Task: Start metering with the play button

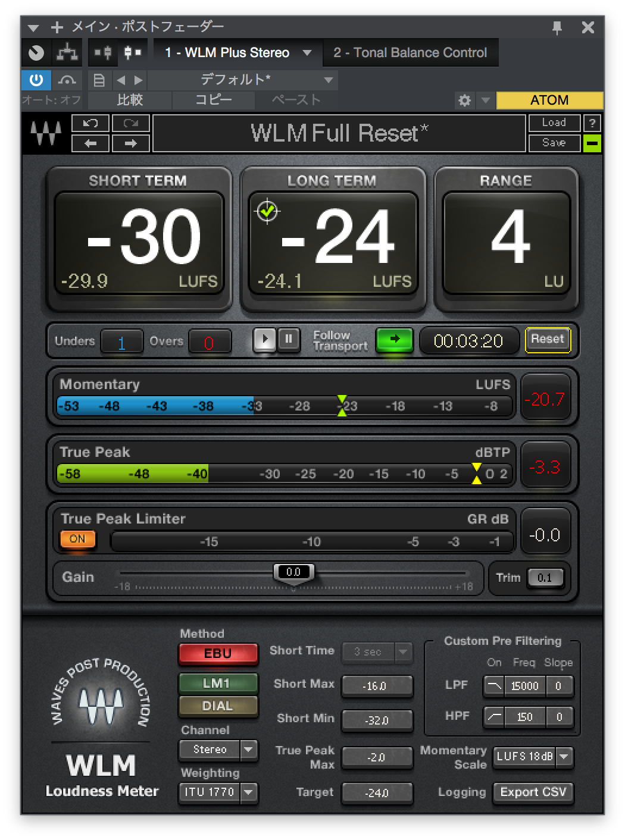Action: [x=265, y=340]
